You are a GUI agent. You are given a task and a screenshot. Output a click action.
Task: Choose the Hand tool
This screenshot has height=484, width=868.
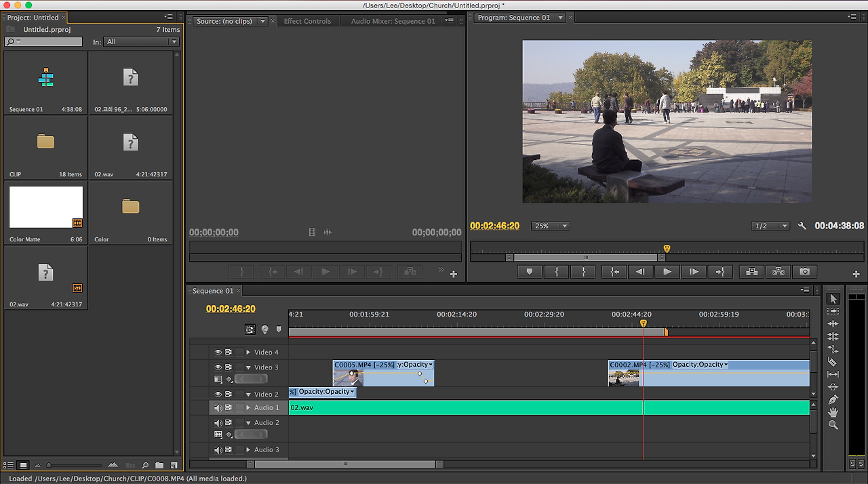pos(833,412)
